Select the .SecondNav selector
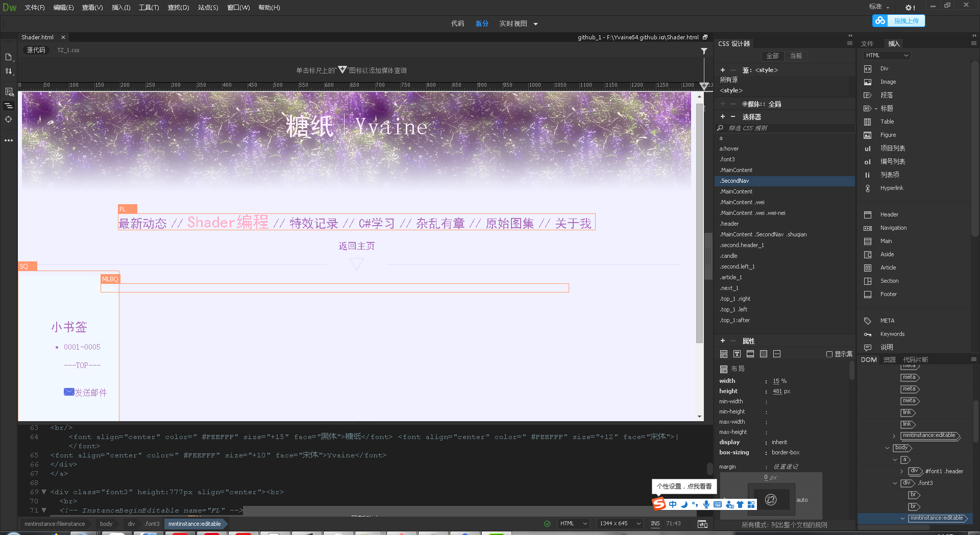 (785, 181)
